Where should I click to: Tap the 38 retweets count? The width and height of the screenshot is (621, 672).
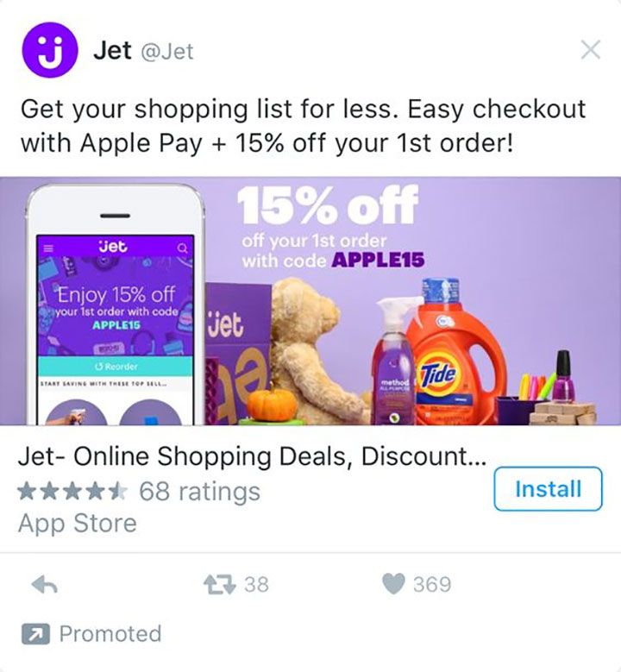pyautogui.click(x=256, y=585)
